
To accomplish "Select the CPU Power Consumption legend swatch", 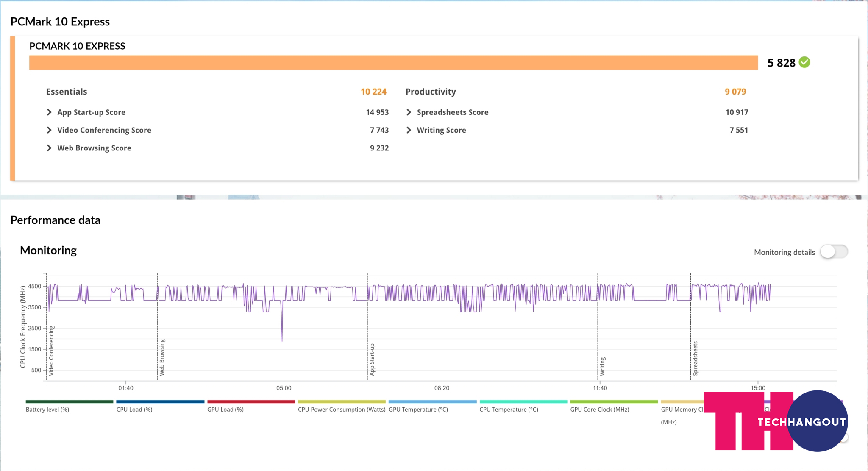I will tap(342, 401).
